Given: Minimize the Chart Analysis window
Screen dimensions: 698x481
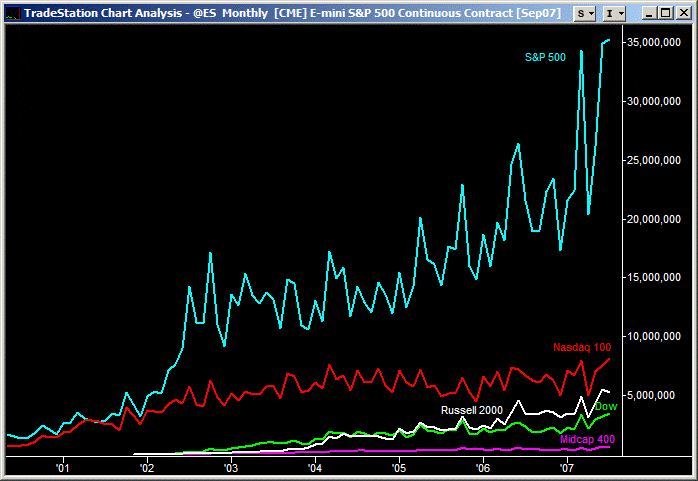Looking at the screenshot, I should coord(649,13).
